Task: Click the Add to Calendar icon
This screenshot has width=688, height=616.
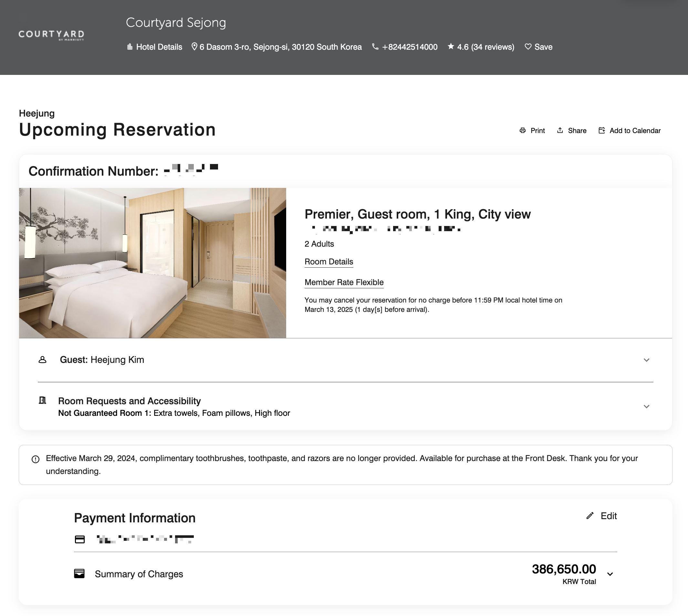Action: click(x=602, y=130)
